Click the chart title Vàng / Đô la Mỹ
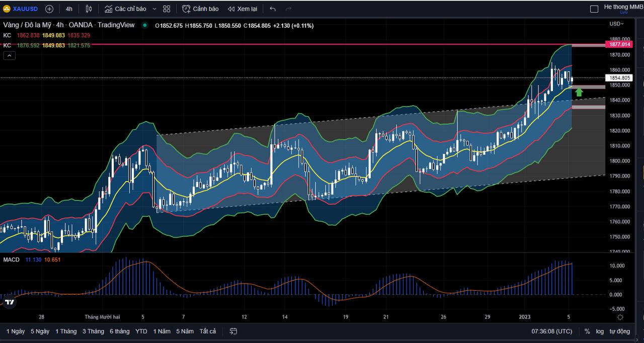Screen dimensions: 644x343 point(28,25)
